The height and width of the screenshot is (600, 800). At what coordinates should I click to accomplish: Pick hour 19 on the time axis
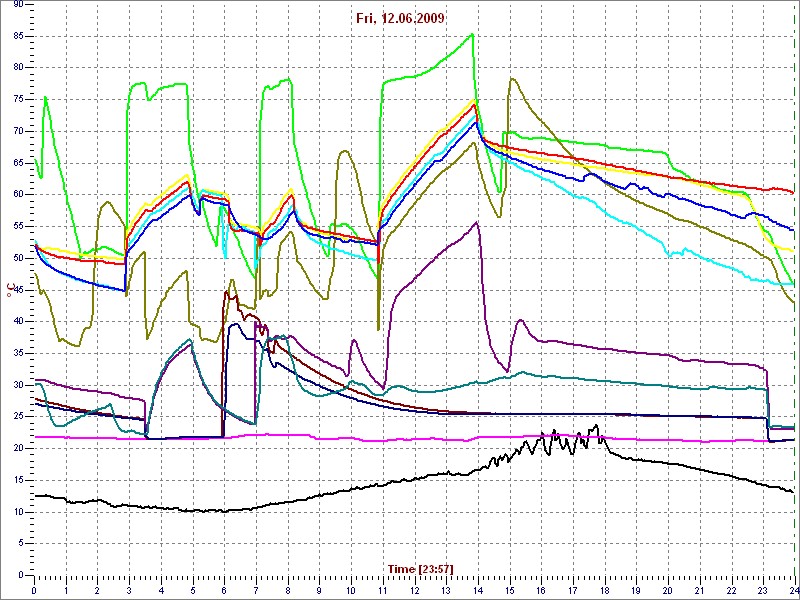point(636,590)
